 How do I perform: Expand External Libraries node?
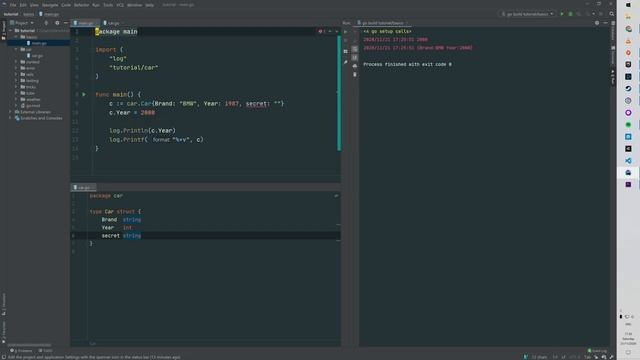click(x=11, y=112)
